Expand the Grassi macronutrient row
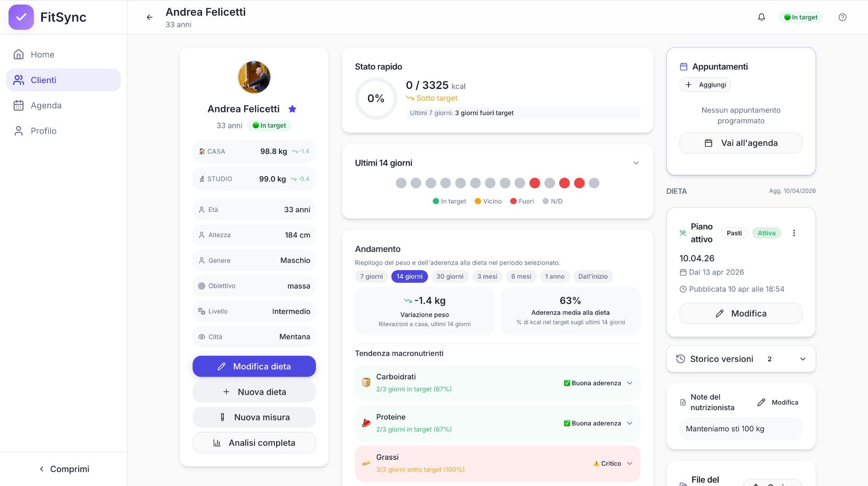Image resolution: width=868 pixels, height=486 pixels. pyautogui.click(x=497, y=463)
